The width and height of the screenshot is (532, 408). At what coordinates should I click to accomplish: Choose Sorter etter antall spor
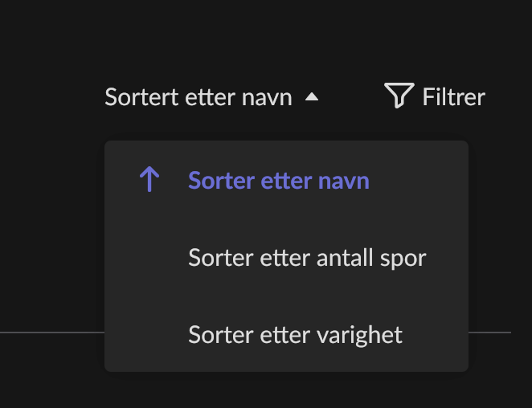(307, 257)
